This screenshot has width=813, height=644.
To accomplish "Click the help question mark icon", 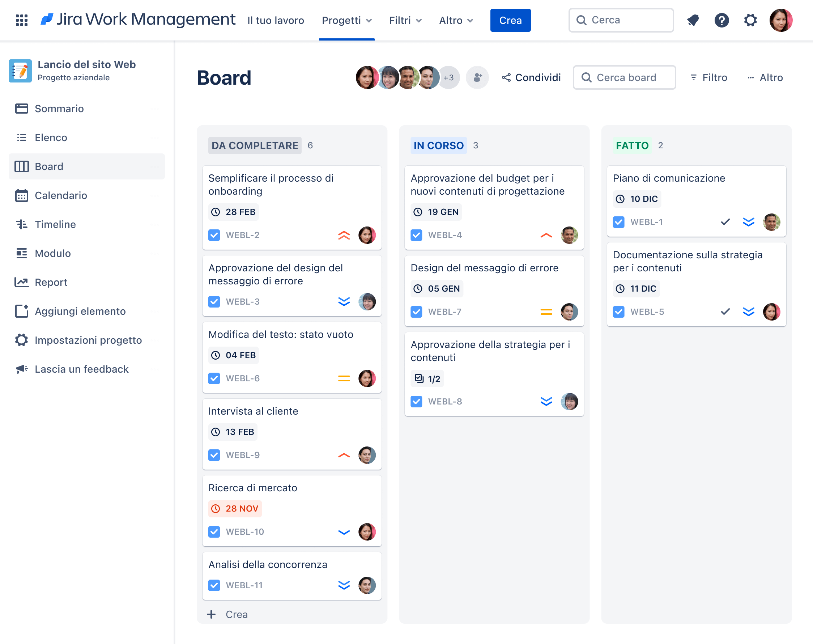I will tap(722, 20).
